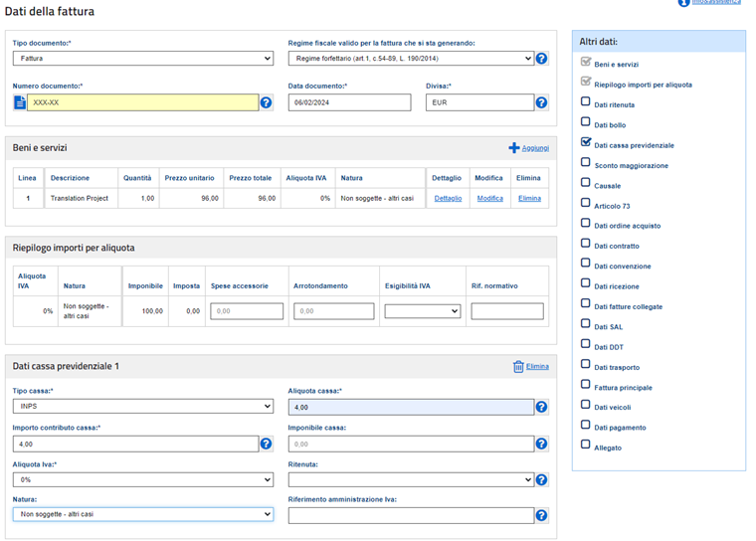Open help icon next to Numero documento
756x541 pixels.
[x=266, y=102]
